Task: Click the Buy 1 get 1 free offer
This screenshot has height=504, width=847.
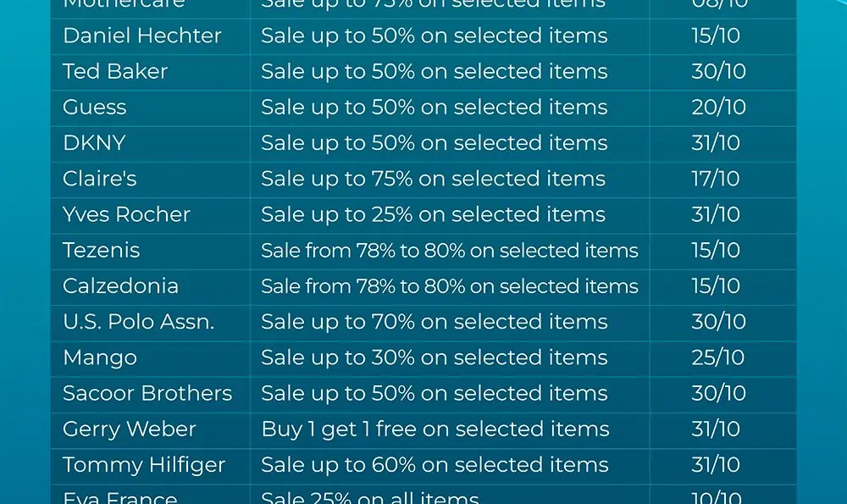Action: 435,429
